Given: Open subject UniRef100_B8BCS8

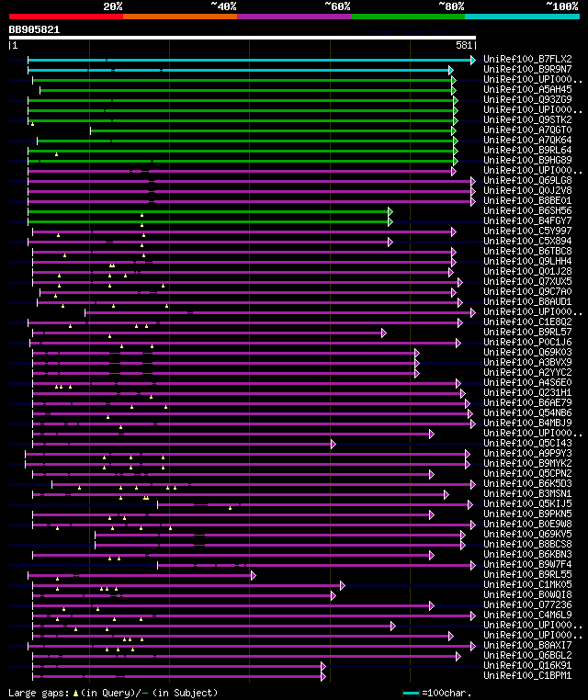Looking at the screenshot, I should (527, 544).
